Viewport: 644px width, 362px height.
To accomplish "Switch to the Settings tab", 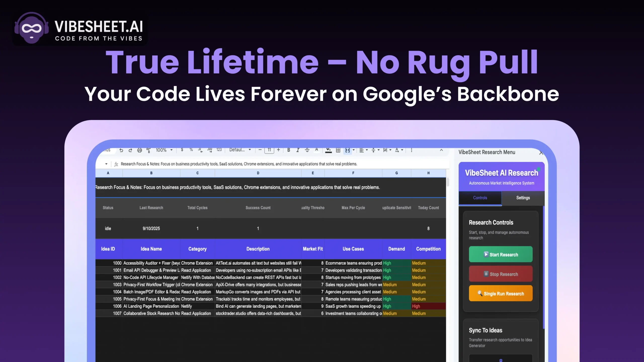I will tap(523, 198).
